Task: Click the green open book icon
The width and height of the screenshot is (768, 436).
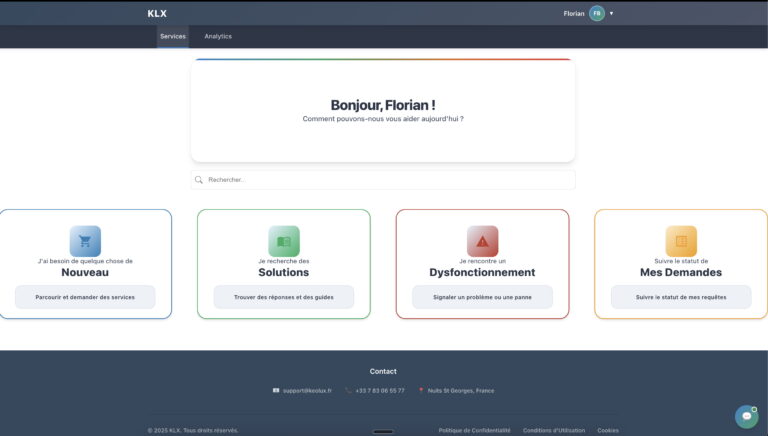Action: (284, 241)
